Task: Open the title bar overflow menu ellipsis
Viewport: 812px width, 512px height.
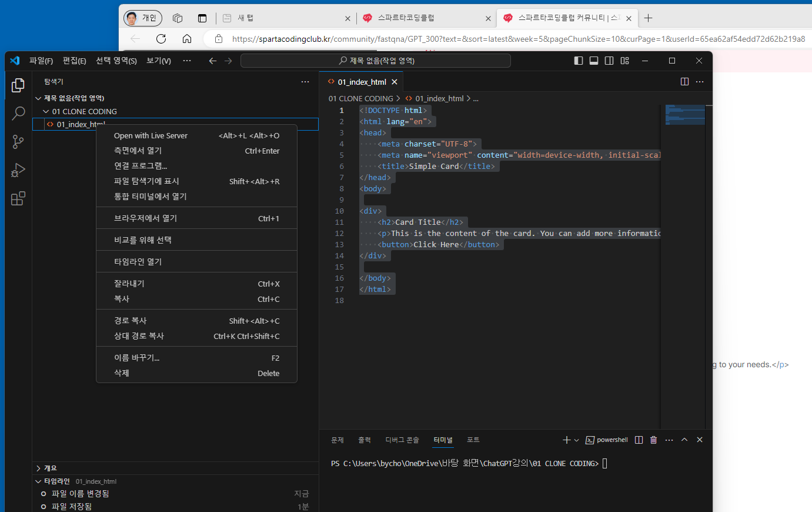Action: point(187,61)
